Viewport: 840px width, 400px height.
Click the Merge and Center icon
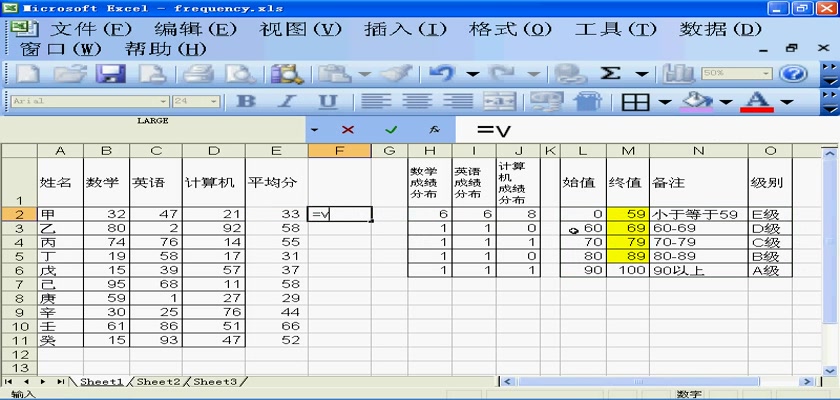[499, 102]
